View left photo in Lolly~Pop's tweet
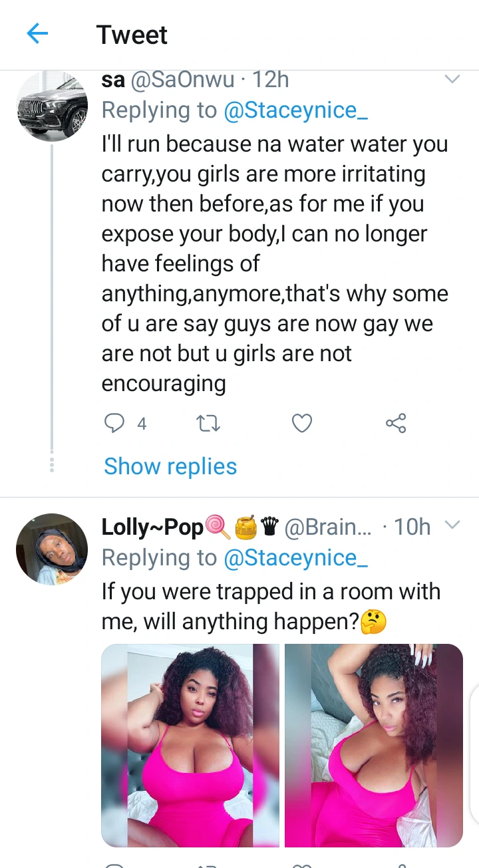 pos(190,745)
